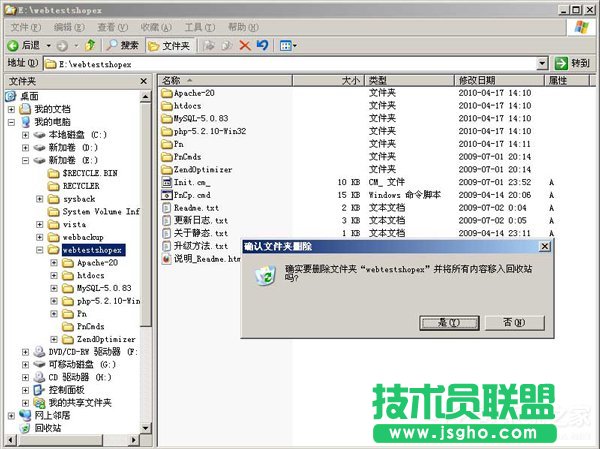
Task: Select the 说明_Readme.htm file
Action: [201, 259]
